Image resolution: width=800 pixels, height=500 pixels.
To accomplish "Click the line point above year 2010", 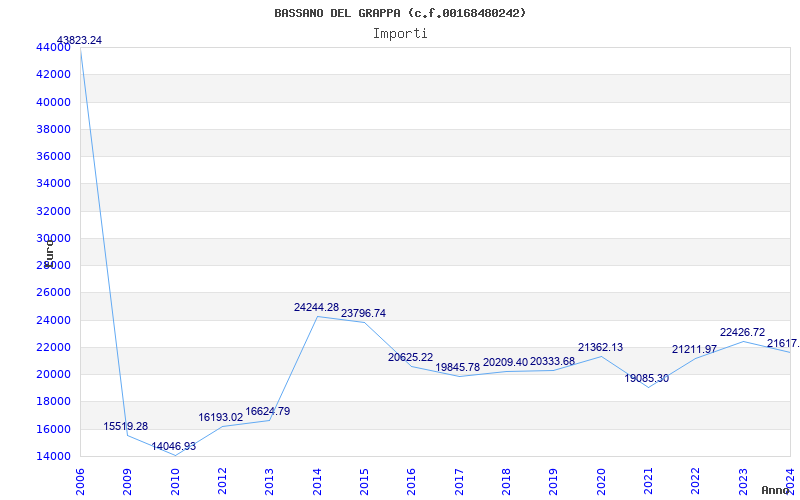I will click(175, 455).
